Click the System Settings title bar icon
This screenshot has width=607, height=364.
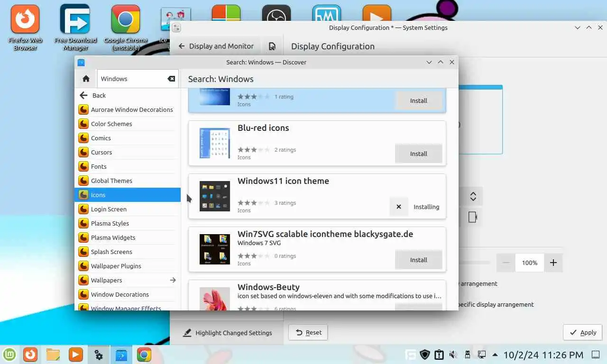point(176,27)
